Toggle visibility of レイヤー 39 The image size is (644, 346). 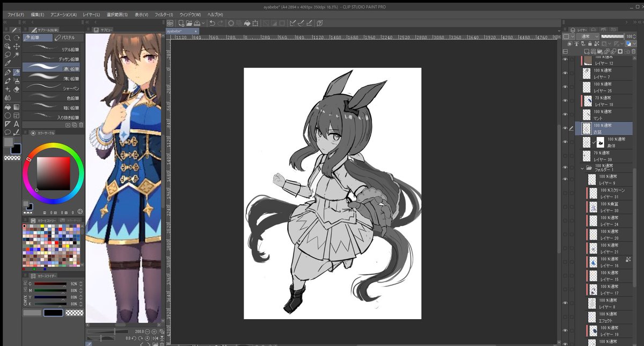(x=565, y=156)
